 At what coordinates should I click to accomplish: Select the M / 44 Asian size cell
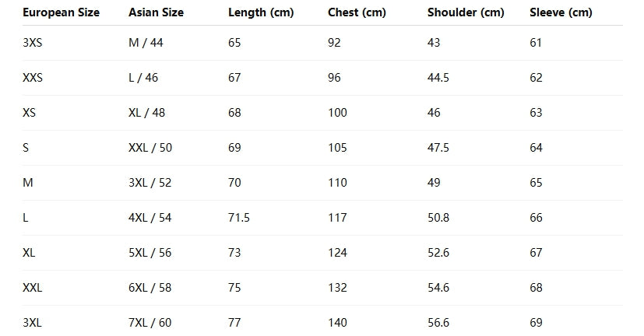tap(146, 43)
